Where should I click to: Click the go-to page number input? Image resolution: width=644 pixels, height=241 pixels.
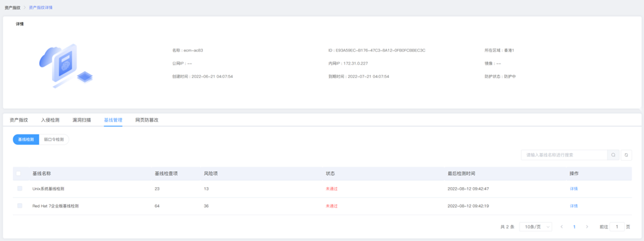pos(617,227)
